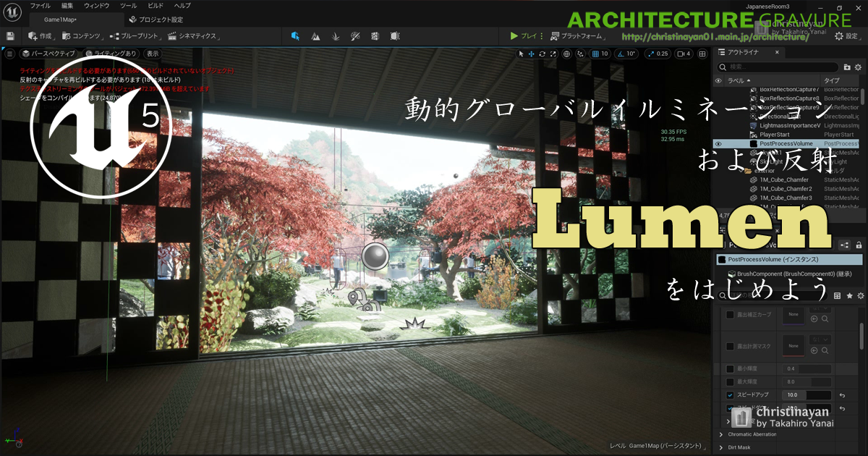Click the lock icon in Details panel
This screenshot has width=868, height=456.
click(860, 245)
